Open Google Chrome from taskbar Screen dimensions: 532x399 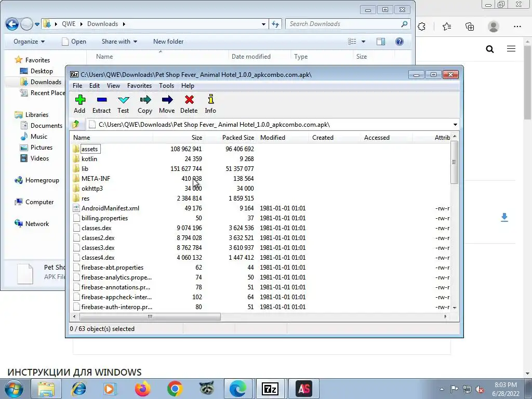[175, 389]
